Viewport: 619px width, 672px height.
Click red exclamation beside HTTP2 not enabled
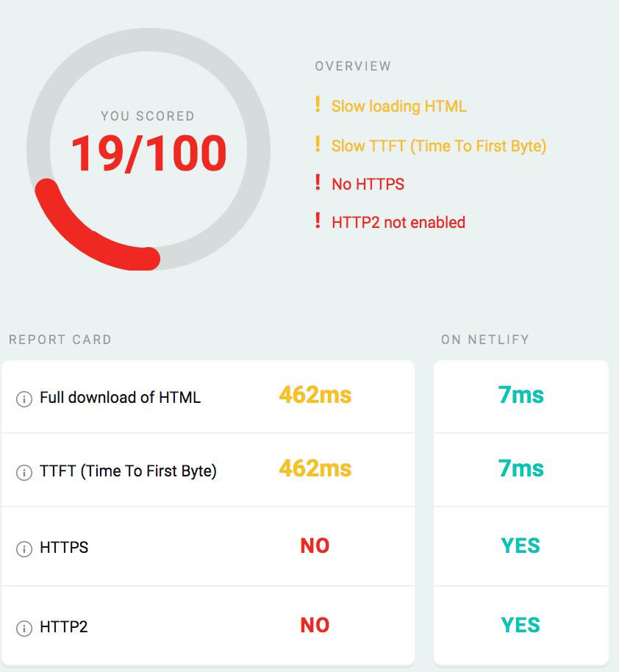(318, 221)
